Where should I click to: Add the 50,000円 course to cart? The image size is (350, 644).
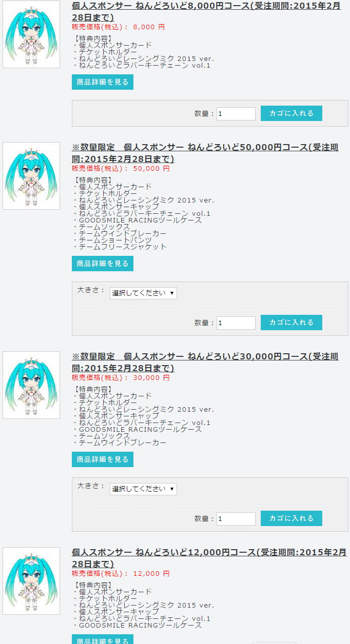click(291, 323)
